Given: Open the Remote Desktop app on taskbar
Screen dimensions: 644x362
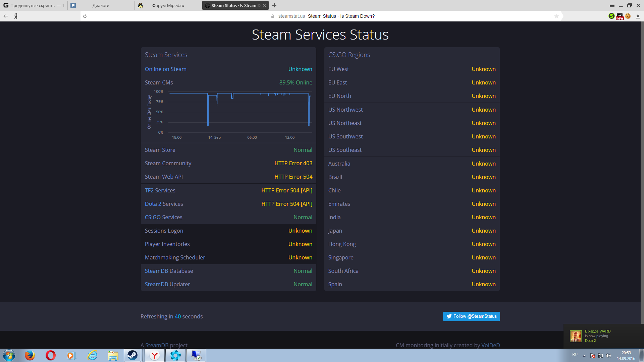Looking at the screenshot, I should (196, 355).
